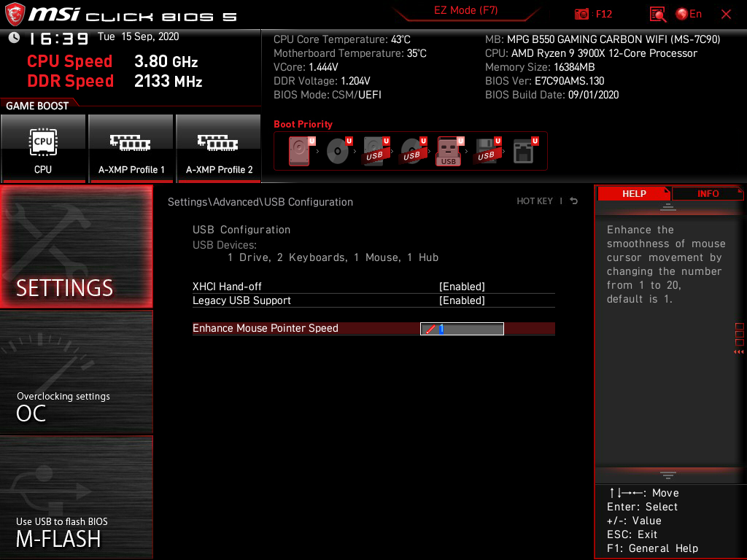Open the BIOS search magnifier icon
Viewport: 747px width, 560px height.
657,15
